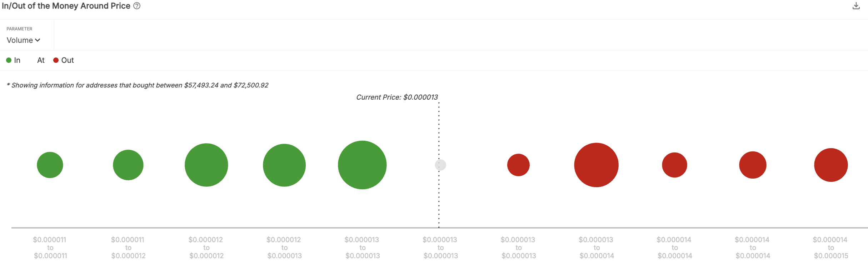The width and height of the screenshot is (868, 265).
Task: Open the Volume parameter dropdown
Action: pos(24,40)
